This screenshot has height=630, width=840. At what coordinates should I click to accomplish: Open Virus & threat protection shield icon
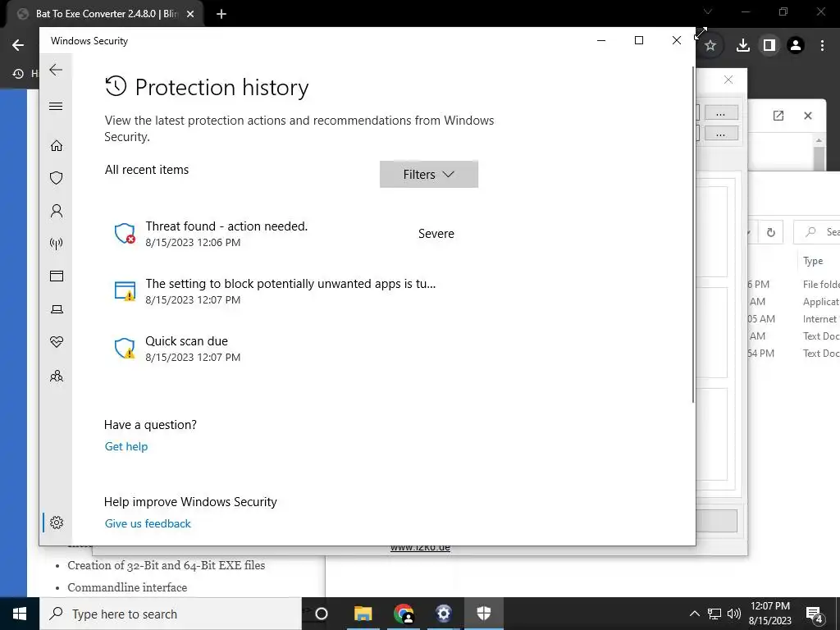click(57, 178)
